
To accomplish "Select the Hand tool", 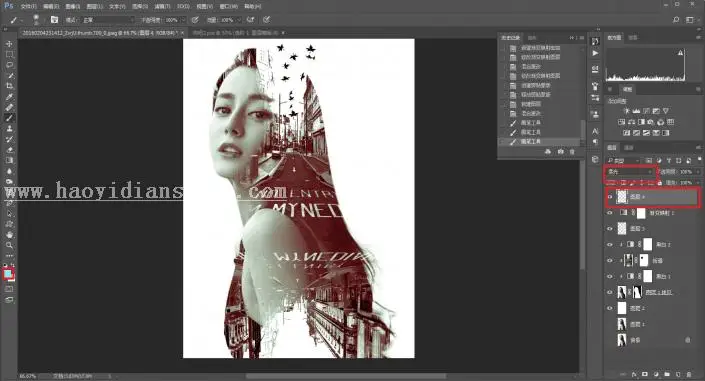I will click(x=9, y=234).
